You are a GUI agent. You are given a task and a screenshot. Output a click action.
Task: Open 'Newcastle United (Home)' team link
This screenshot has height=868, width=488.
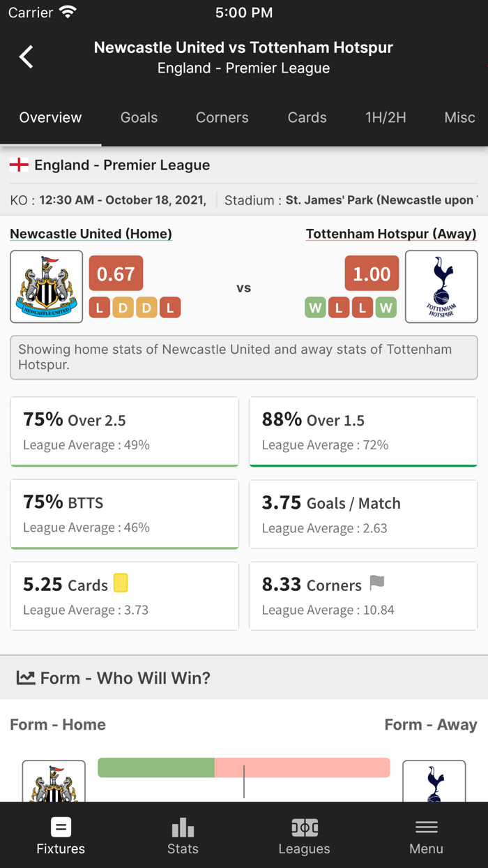(x=91, y=234)
